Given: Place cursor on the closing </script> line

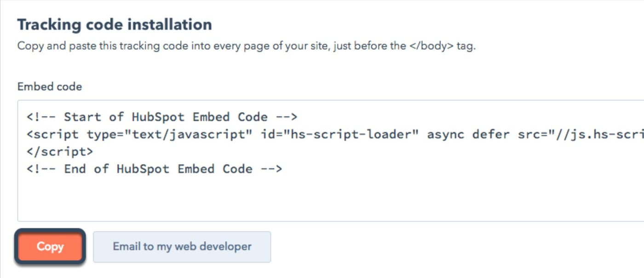Looking at the screenshot, I should (x=60, y=152).
